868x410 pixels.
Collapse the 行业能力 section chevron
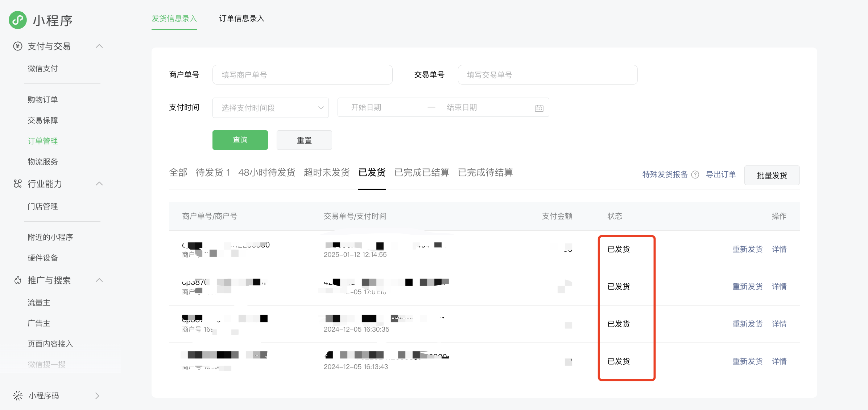pyautogui.click(x=99, y=184)
